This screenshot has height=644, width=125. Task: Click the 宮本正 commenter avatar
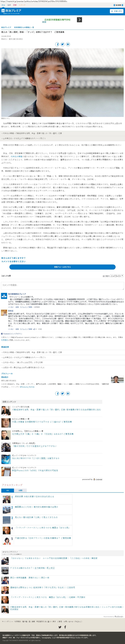click(x=4, y=312)
